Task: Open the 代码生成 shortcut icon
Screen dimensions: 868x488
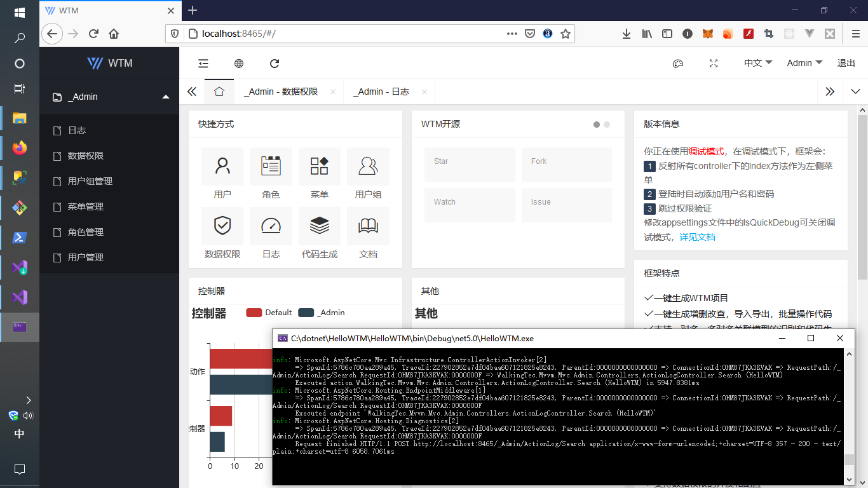Action: point(319,226)
